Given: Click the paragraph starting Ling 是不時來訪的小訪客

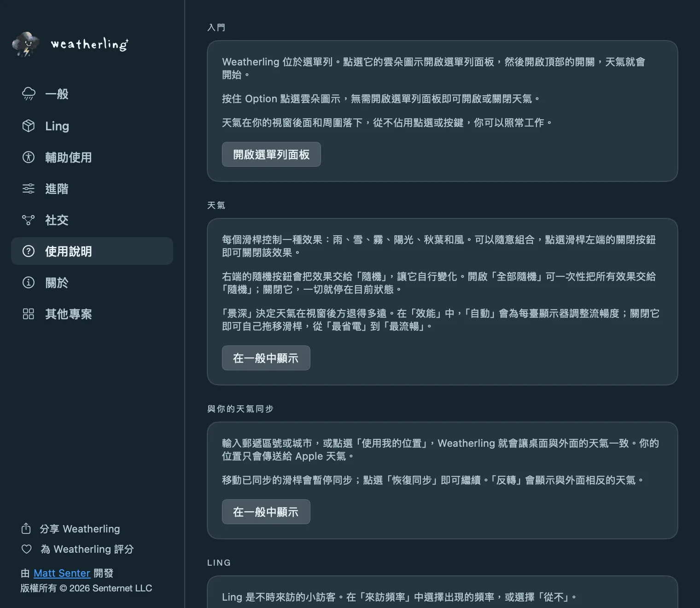Looking at the screenshot, I should coord(399,597).
